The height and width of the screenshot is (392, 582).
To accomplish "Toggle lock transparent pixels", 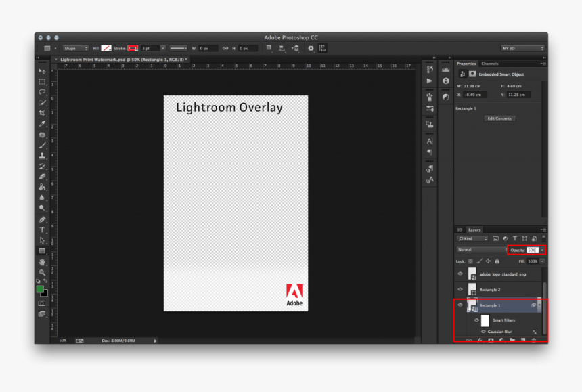I will pyautogui.click(x=470, y=261).
